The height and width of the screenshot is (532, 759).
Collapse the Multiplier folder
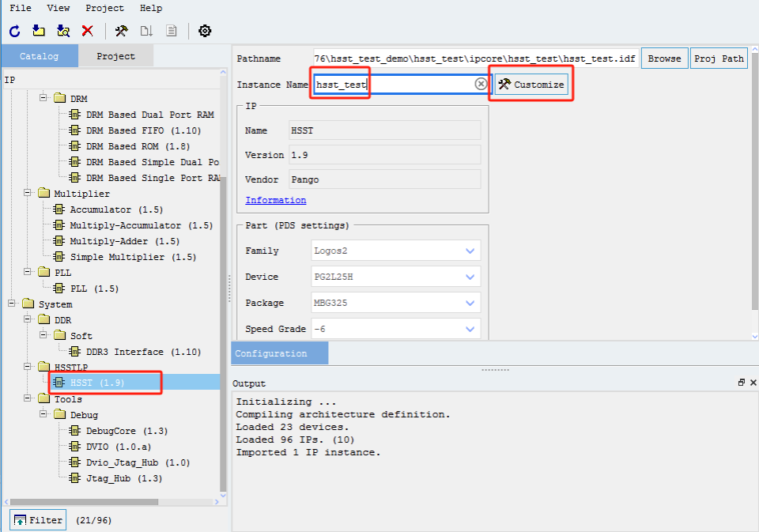(28, 193)
